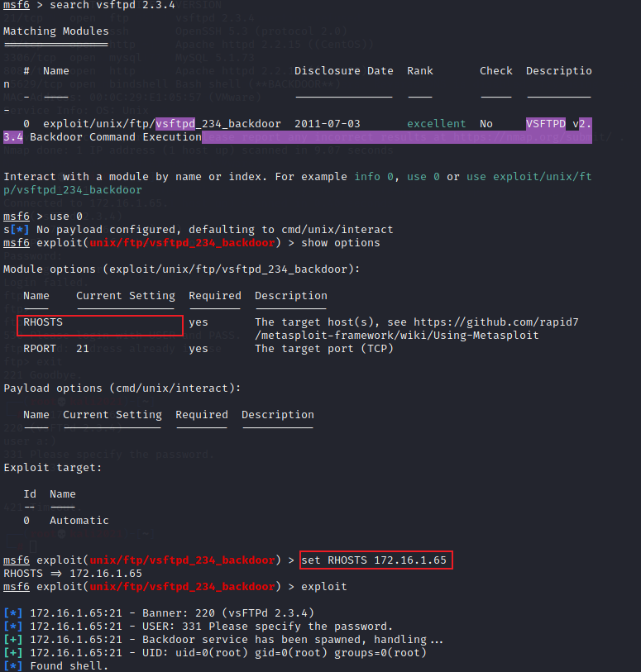This screenshot has height=672, width=641.
Task: Click the 'RHOSTS ⇒ 172.16.1.65' output line
Action: coord(73,574)
